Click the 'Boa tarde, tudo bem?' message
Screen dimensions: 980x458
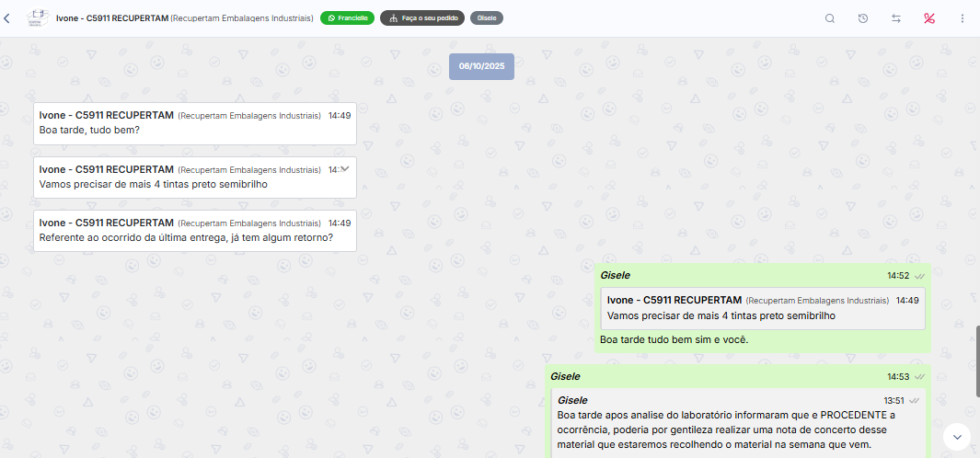(194, 123)
